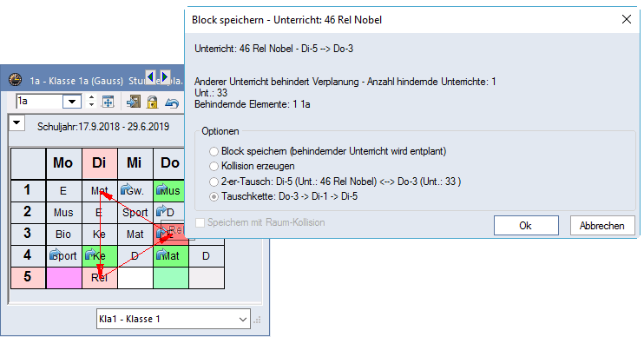Click the clock icon in timetable title bar
Screen dimensions: 644x337
pos(16,79)
